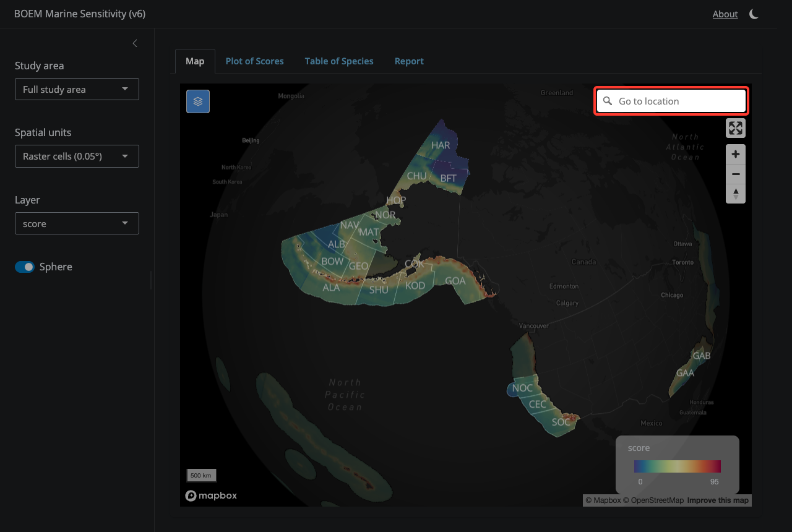Select the GOA region label
The image size is (792, 532).
455,281
